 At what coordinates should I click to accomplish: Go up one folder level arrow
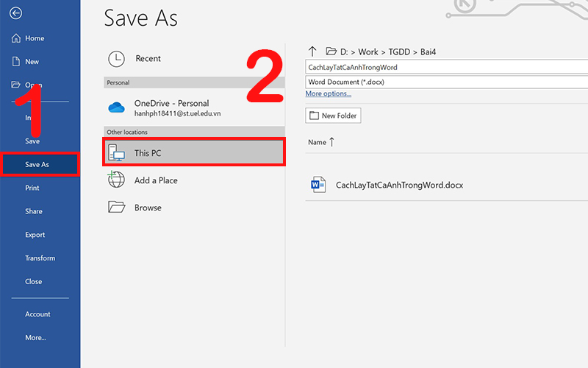pos(312,51)
